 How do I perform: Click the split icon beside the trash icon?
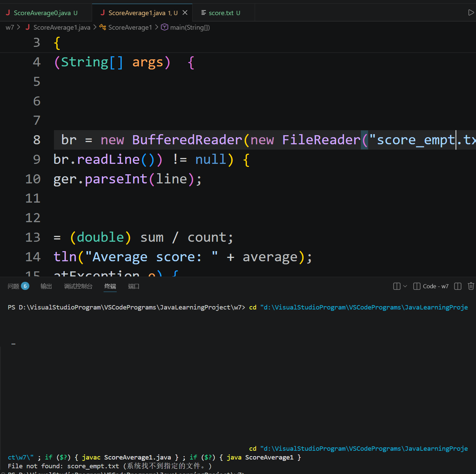pos(457,286)
